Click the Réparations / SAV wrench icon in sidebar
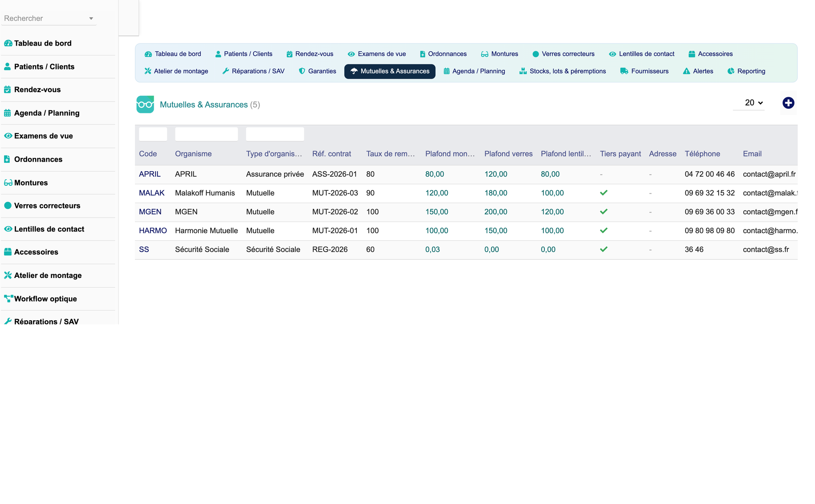The image size is (815, 504). coord(8,321)
